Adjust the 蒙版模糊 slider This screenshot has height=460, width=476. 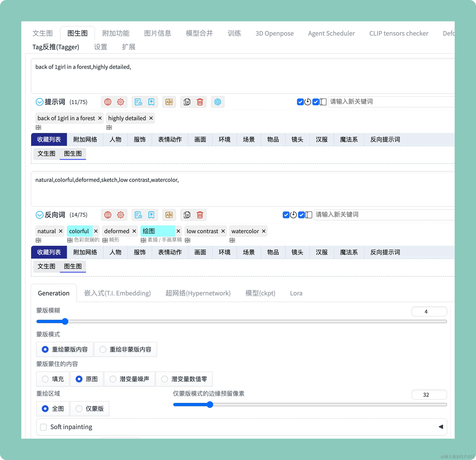pos(65,321)
